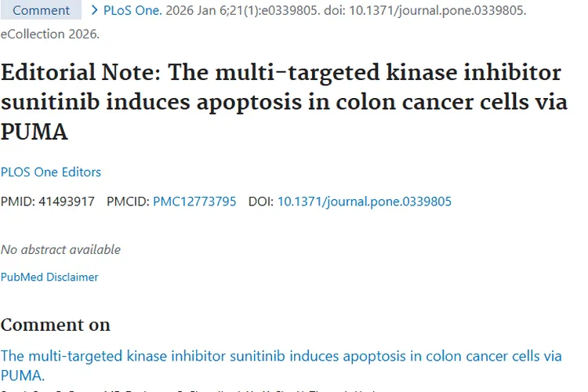588x392 pixels.
Task: Select the PMID number 41493917
Action: click(x=66, y=201)
